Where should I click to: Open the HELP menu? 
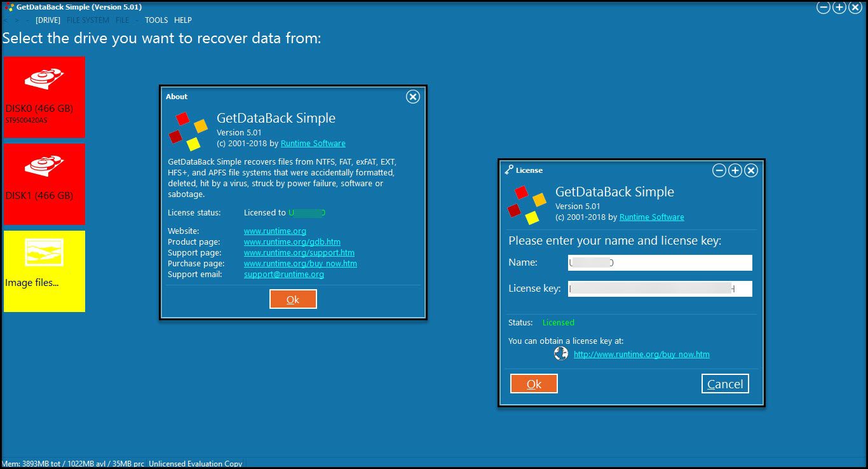[183, 20]
